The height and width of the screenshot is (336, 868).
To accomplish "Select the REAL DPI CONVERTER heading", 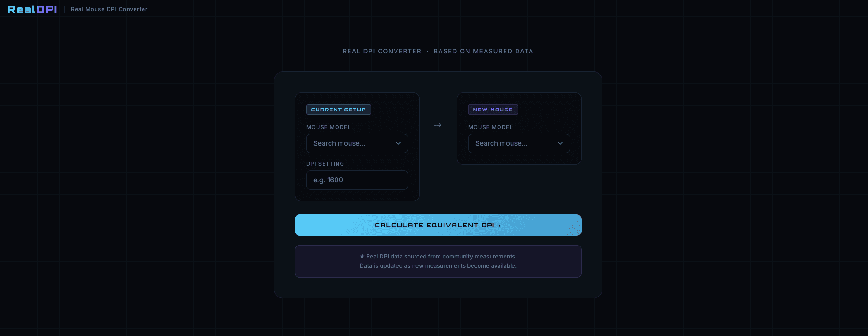I will 382,51.
